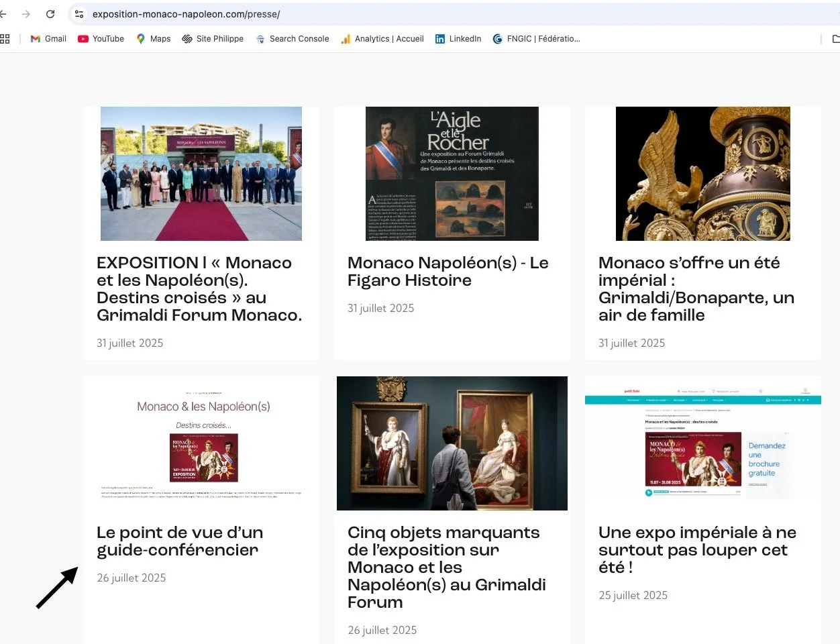The image size is (840, 644).
Task: Click the 31 juillet 2025 date under Figaro Histoire
Action: click(381, 308)
